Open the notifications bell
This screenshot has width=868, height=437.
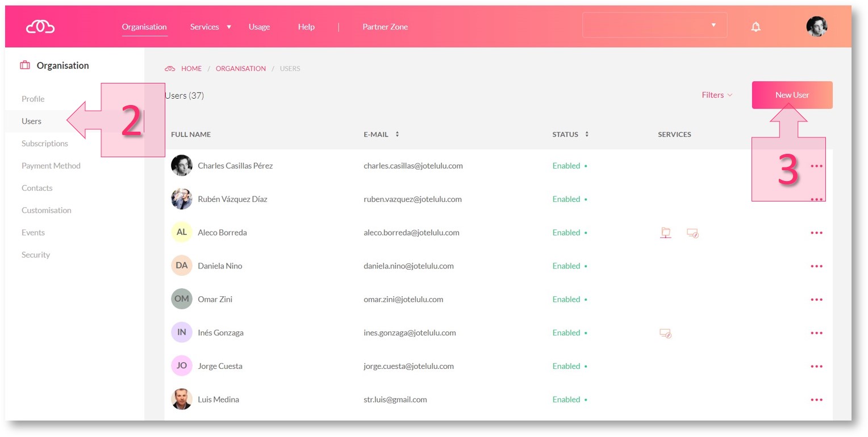pos(756,27)
